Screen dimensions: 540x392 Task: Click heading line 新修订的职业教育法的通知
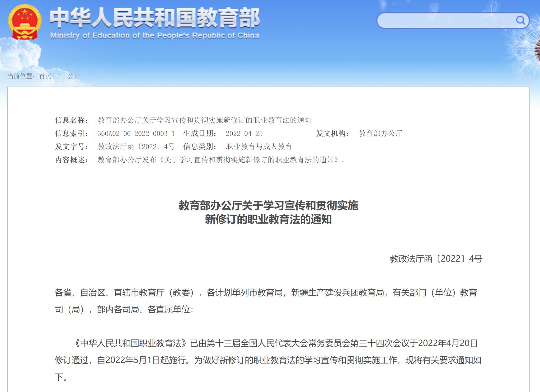point(269,219)
